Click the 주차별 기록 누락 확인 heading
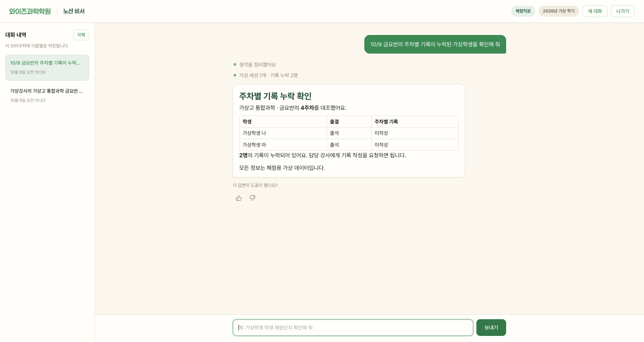Viewport: 644px width, 342px height. point(275,96)
